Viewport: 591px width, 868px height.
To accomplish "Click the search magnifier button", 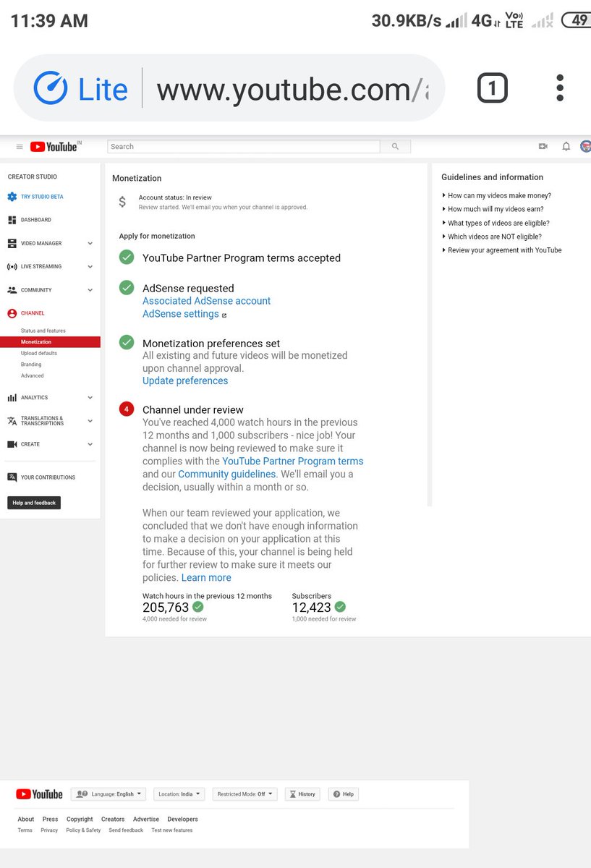I will coord(395,146).
